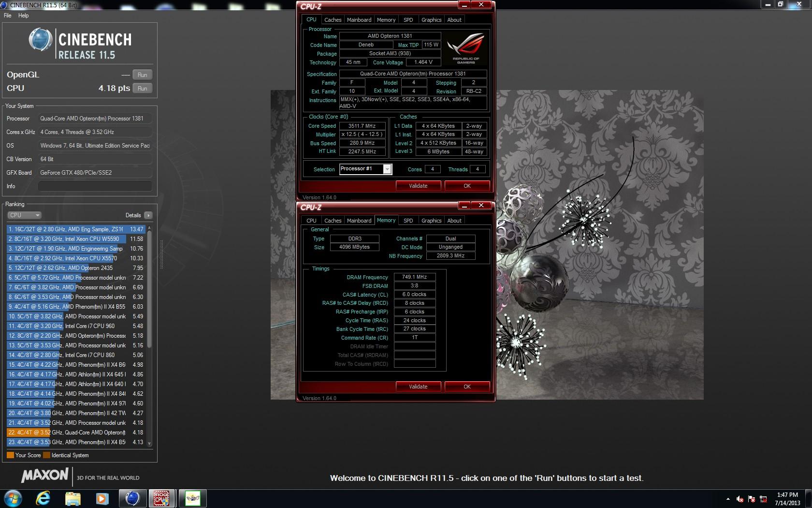Open SPD tab in upper CPU-Z window
The image size is (812, 508).
click(x=408, y=20)
